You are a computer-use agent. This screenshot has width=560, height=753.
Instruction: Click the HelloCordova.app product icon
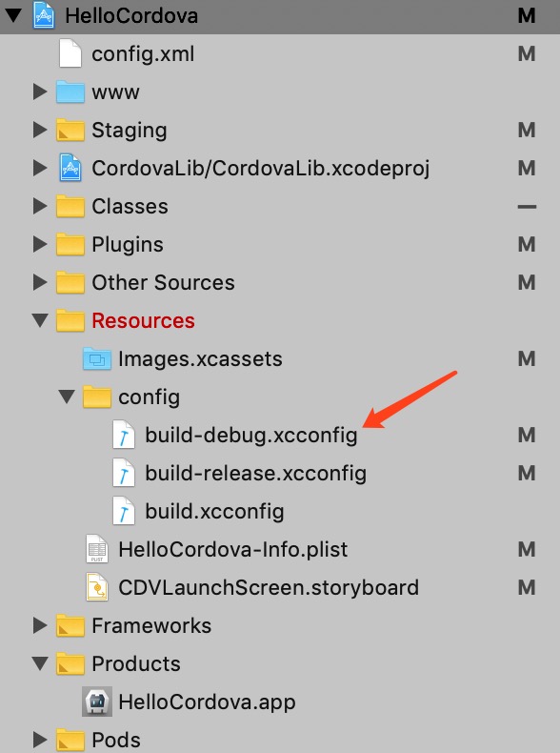pos(97,702)
